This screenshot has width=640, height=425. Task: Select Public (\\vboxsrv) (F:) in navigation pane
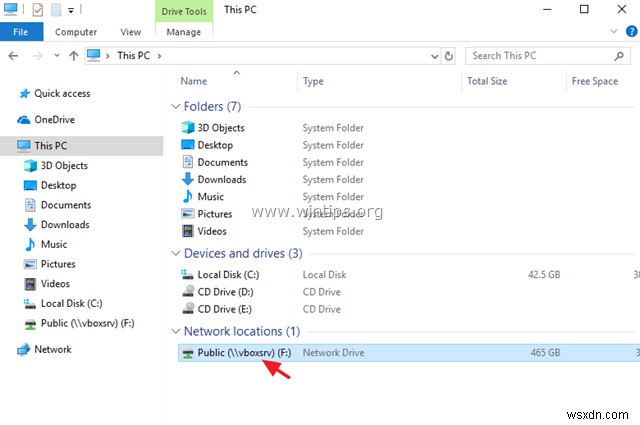(79, 323)
